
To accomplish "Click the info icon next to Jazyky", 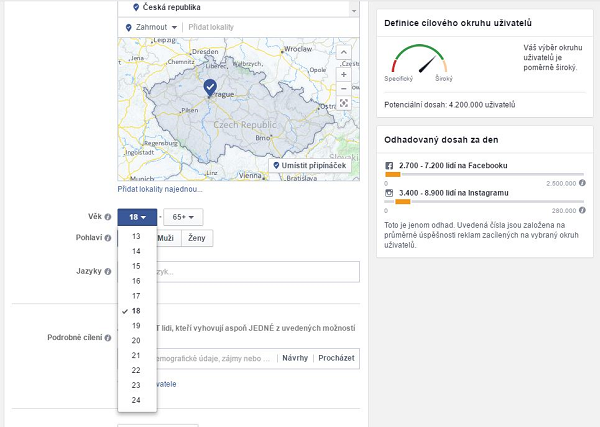I will tap(108, 272).
